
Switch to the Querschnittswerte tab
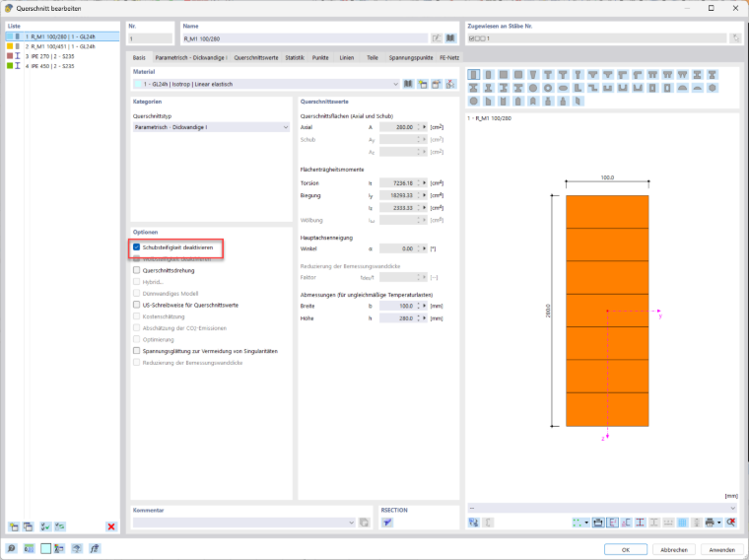point(256,57)
